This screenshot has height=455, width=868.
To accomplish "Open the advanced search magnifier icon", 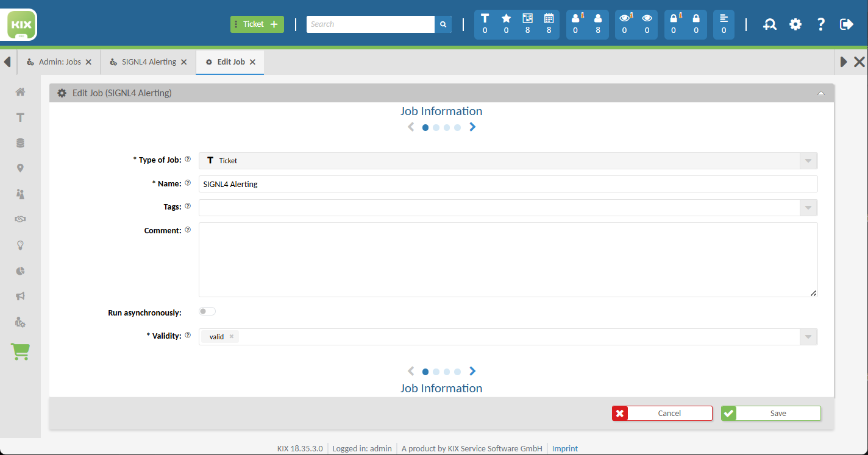I will (x=770, y=24).
